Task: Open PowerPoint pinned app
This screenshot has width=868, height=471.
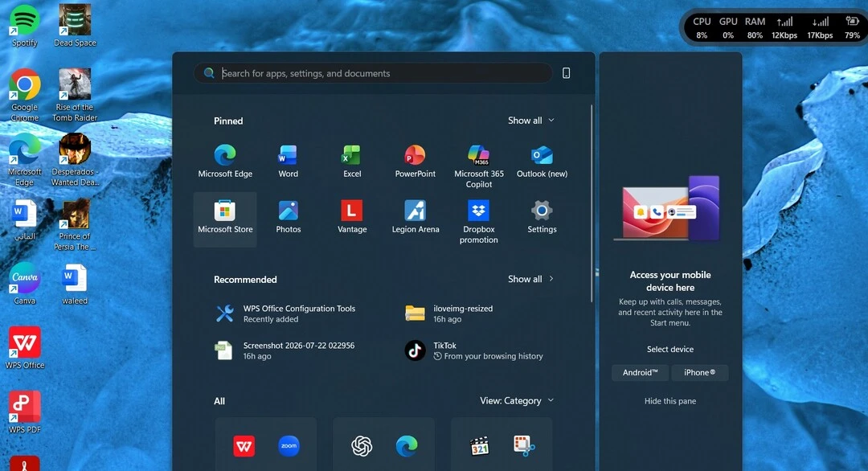Action: click(x=415, y=162)
